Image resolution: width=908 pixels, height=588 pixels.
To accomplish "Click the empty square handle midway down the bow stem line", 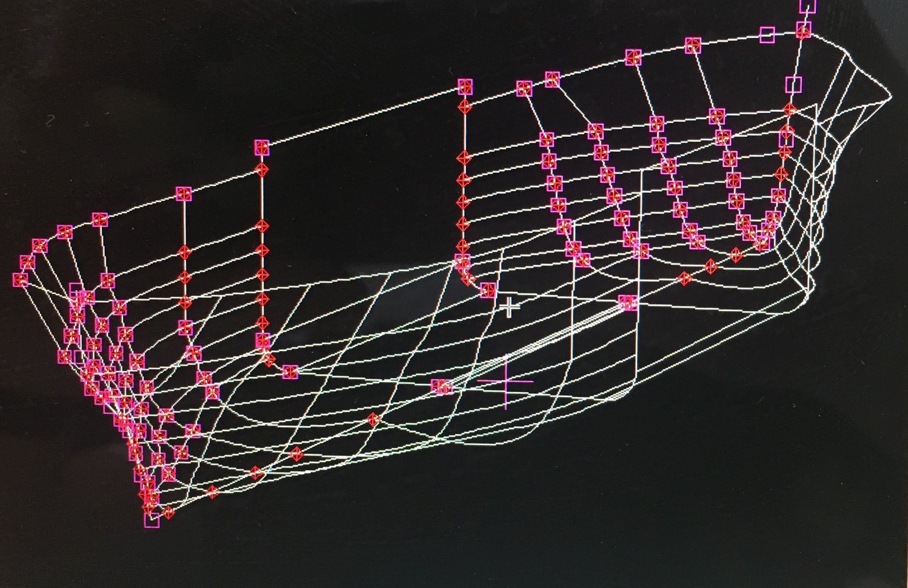I will tap(794, 85).
